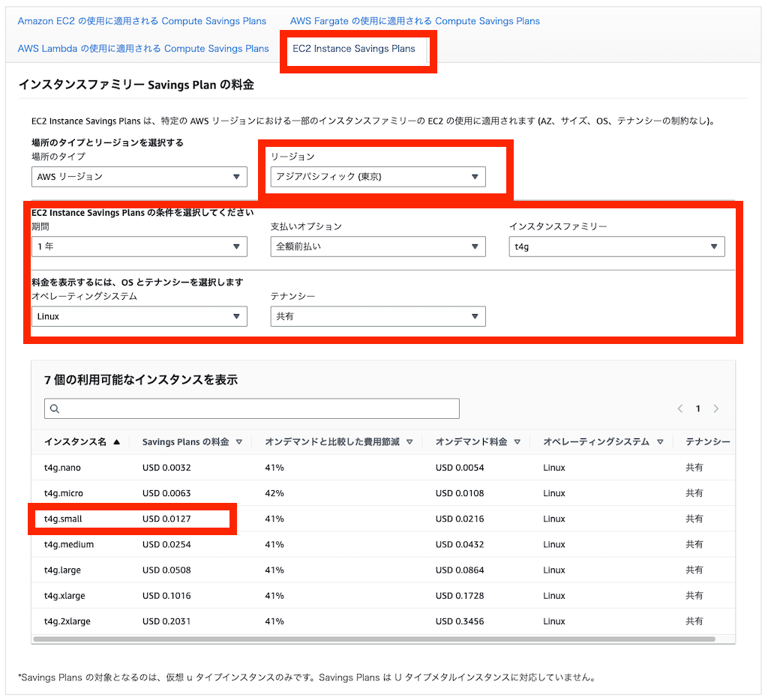
Task: Click the USD 0.0108 on-demand price
Action: tap(460, 493)
